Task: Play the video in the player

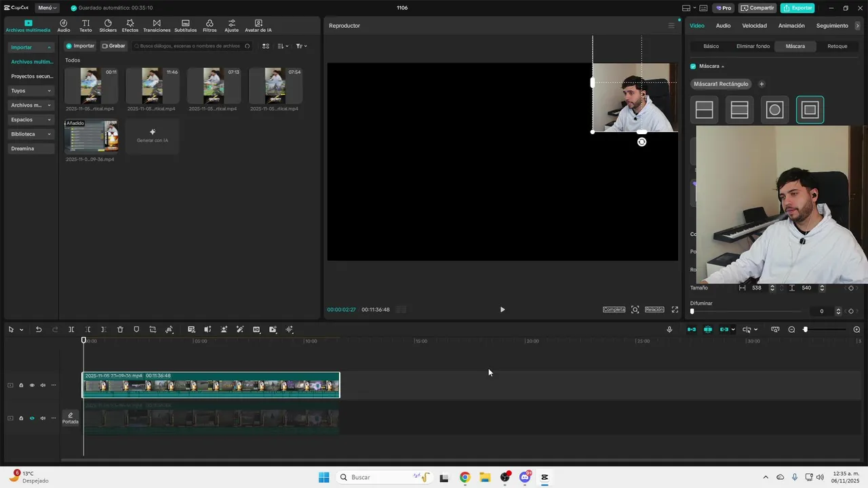Action: 502,310
